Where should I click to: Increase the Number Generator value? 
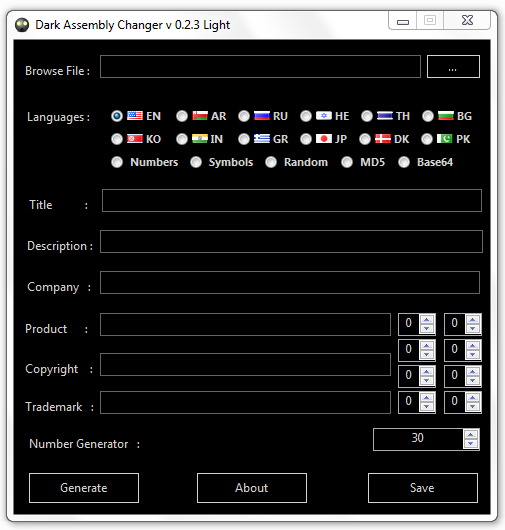coord(471,434)
